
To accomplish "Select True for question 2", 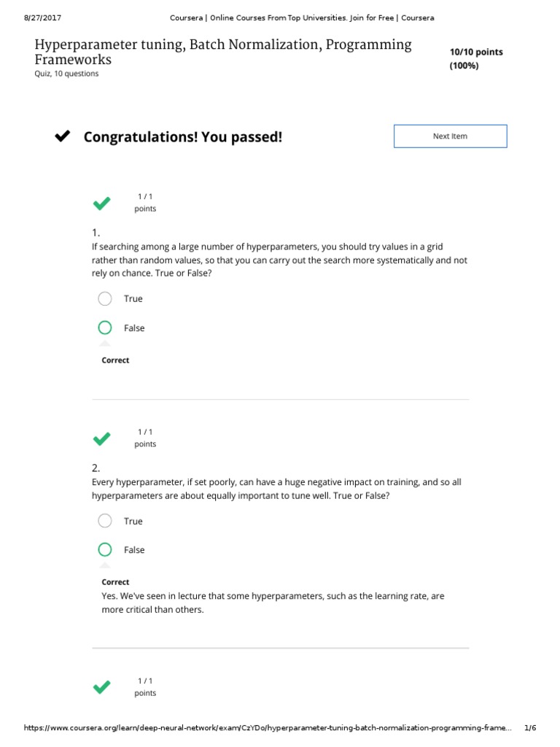I will click(x=105, y=521).
